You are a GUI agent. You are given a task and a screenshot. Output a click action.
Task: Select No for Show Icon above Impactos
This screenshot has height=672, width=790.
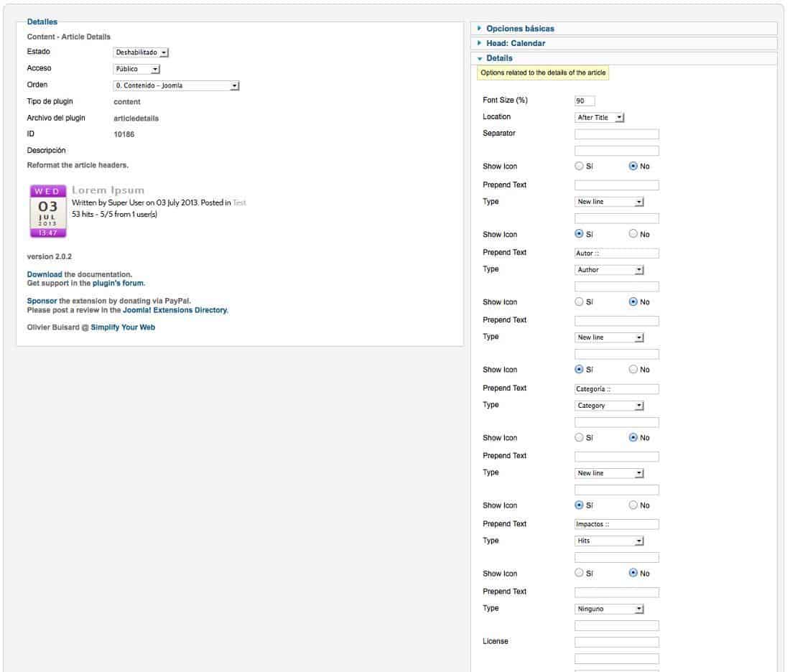pos(633,505)
